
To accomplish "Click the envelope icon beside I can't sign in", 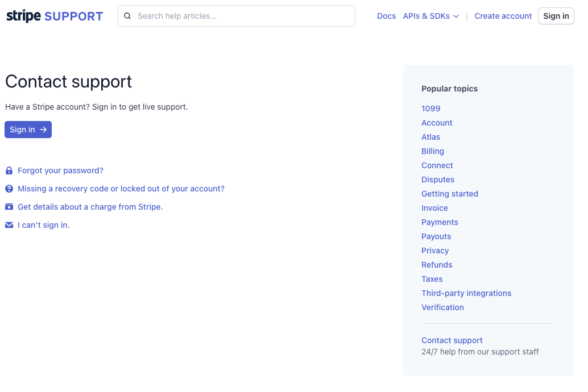I will (x=9, y=225).
